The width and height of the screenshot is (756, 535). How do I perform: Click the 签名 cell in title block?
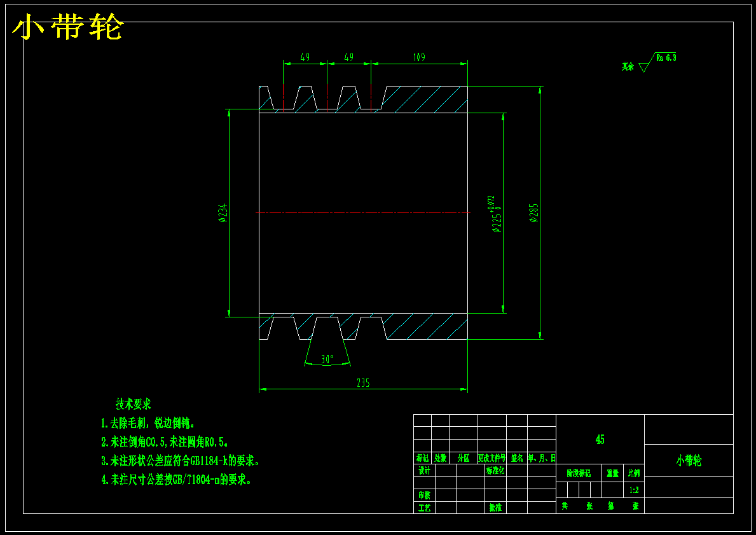(x=517, y=458)
